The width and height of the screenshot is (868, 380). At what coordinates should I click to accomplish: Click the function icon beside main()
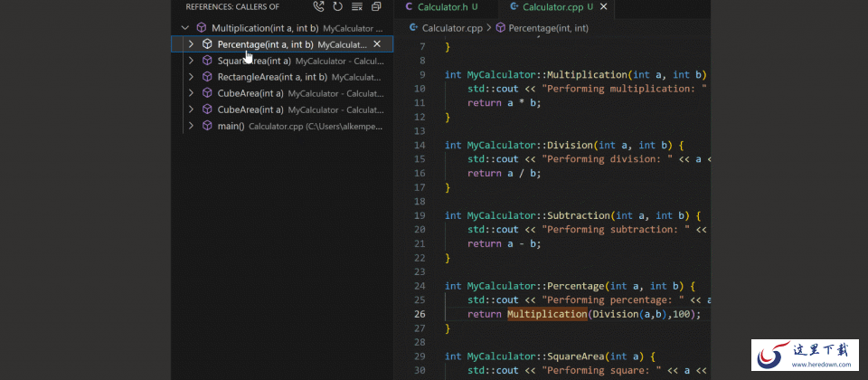[207, 126]
